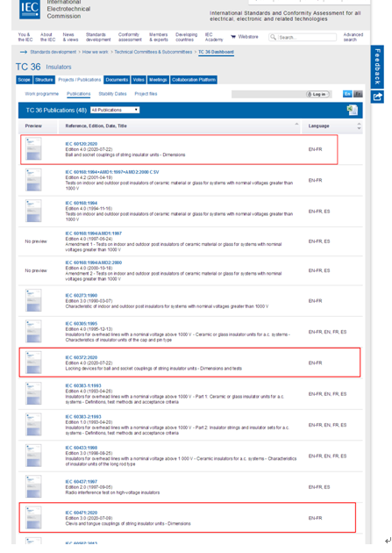
Task: Open About the IEC menu
Action: 47,37
